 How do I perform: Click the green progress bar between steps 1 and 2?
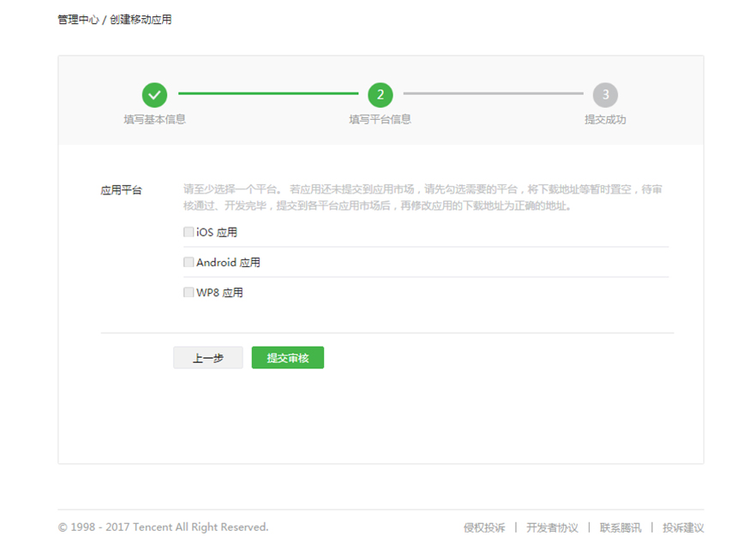(x=267, y=93)
